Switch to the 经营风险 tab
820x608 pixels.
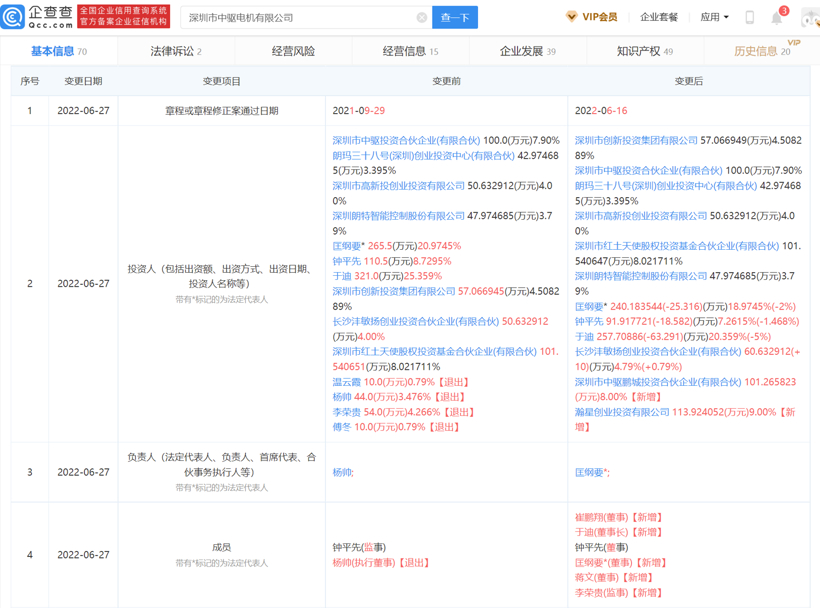coord(293,51)
